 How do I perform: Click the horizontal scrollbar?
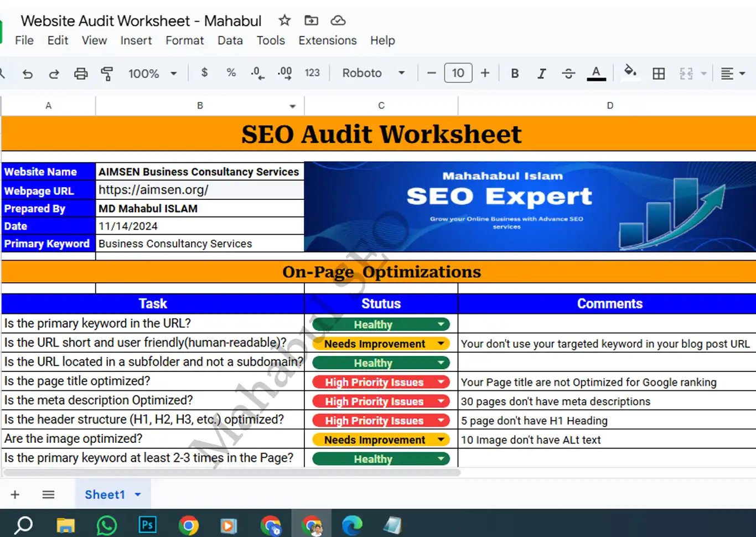coord(231,472)
